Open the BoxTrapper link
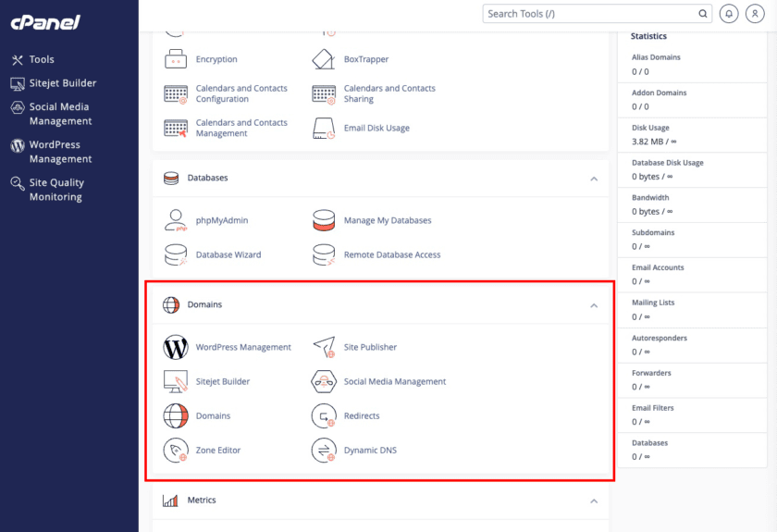777x532 pixels. tap(366, 59)
